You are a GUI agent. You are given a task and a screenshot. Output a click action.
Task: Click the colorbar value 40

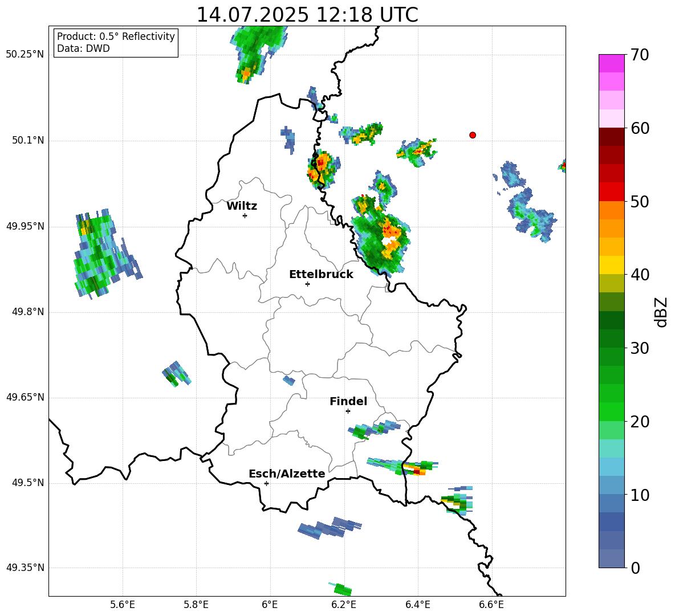pyautogui.click(x=640, y=275)
